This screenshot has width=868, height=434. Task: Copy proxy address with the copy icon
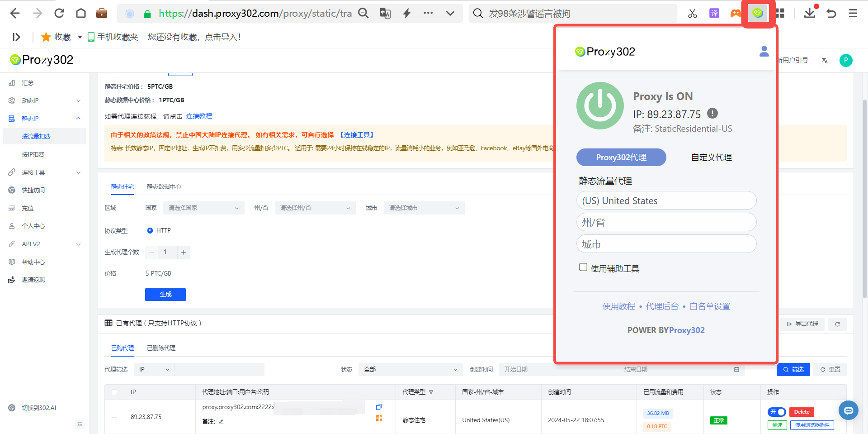[379, 407]
